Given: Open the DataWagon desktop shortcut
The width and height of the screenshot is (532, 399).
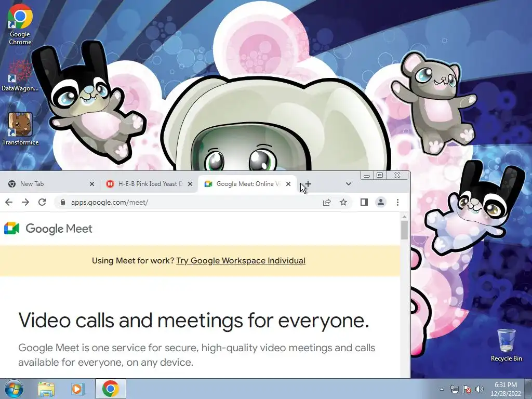Looking at the screenshot, I should click(x=20, y=76).
